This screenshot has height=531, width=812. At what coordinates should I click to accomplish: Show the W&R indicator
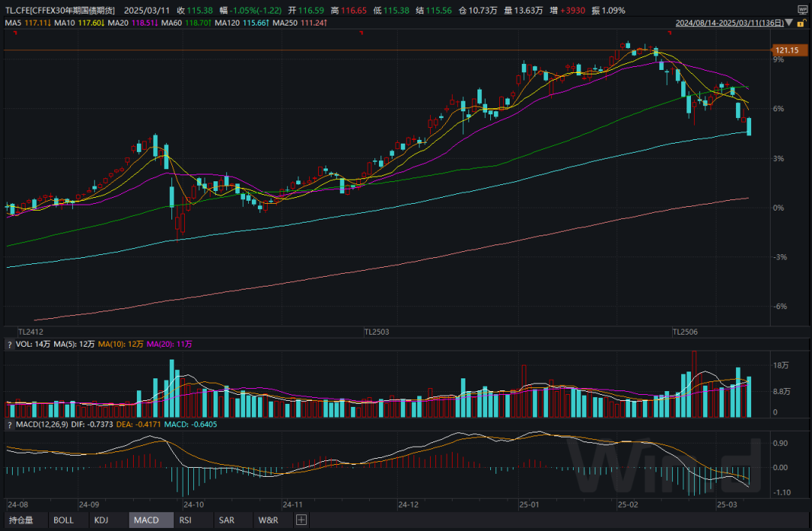268,520
